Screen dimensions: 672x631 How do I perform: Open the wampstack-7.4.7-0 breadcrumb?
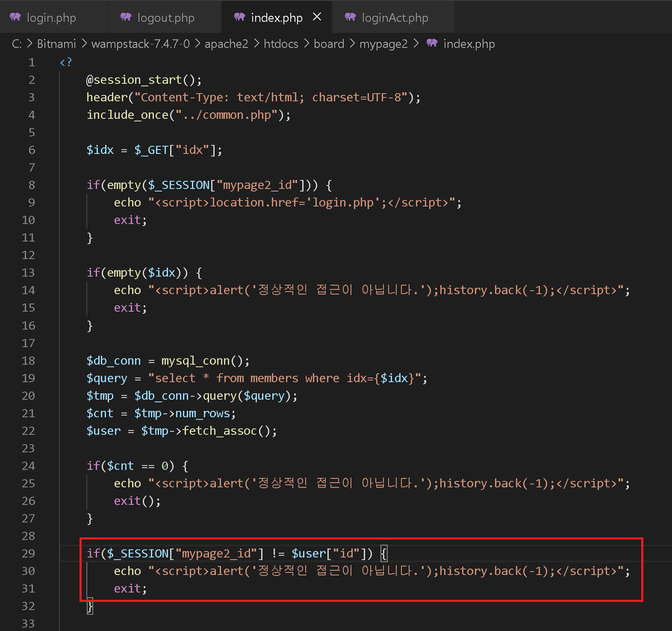click(141, 44)
